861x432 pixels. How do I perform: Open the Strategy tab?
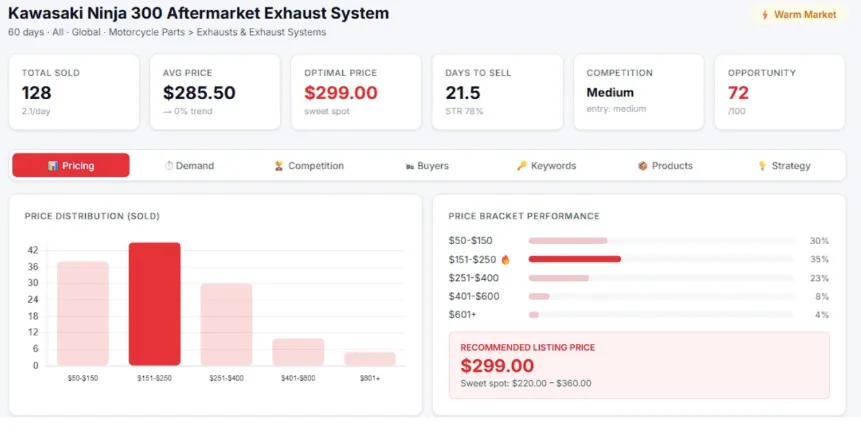[784, 165]
